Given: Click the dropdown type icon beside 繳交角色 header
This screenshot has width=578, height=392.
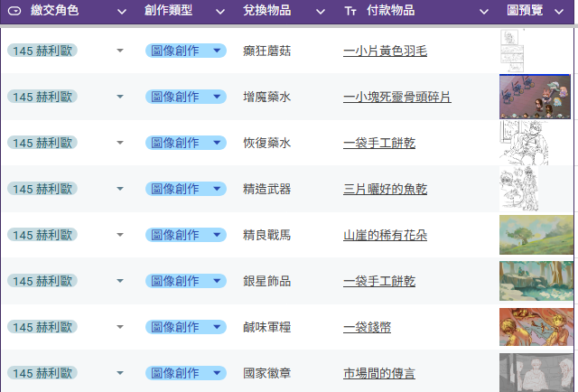Looking at the screenshot, I should (14, 11).
